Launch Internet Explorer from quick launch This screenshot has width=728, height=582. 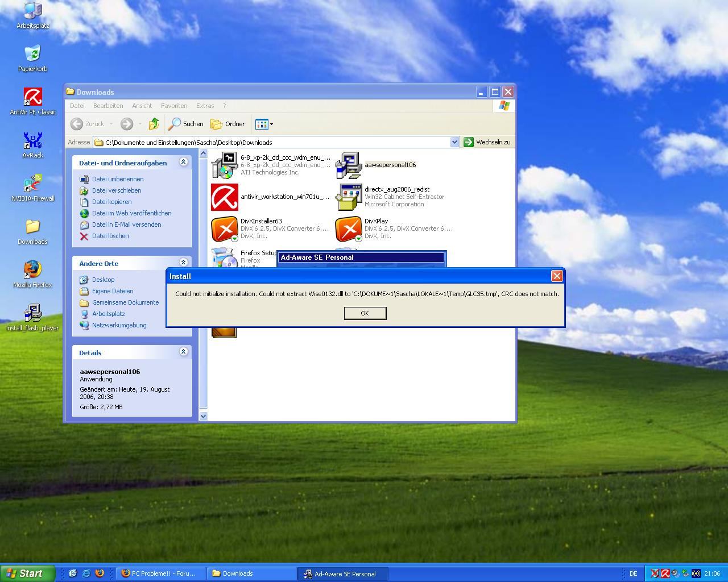(86, 573)
